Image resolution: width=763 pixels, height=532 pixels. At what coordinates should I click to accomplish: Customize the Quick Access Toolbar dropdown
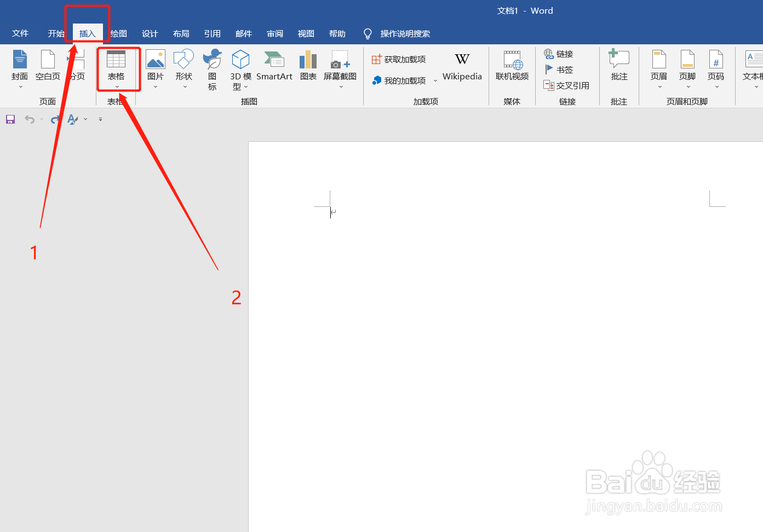(100, 119)
